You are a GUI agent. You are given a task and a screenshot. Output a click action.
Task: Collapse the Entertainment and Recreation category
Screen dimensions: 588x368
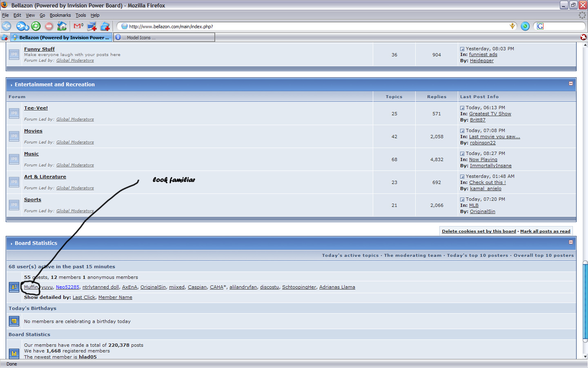pyautogui.click(x=570, y=83)
